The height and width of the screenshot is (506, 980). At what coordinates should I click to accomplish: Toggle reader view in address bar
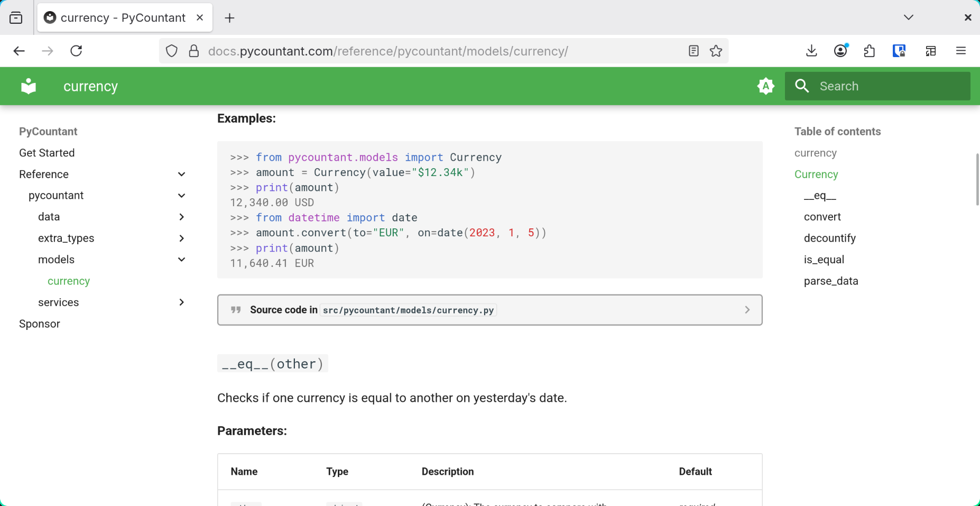pos(694,51)
